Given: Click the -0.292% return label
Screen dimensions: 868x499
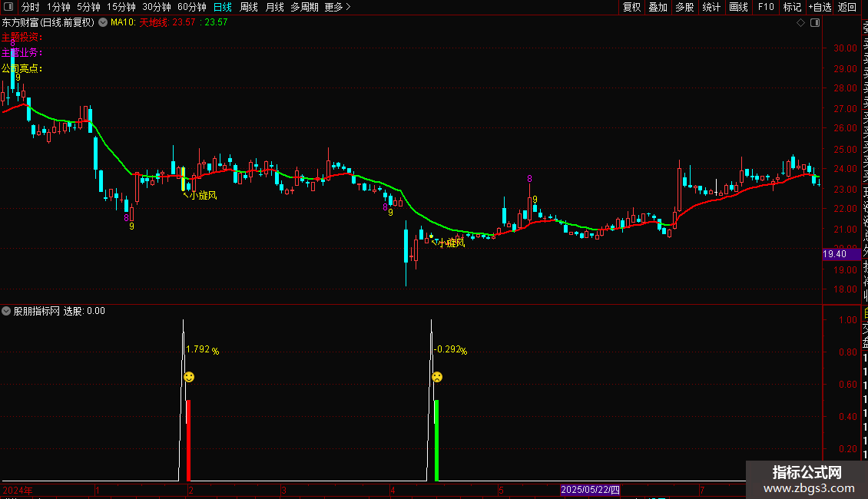Looking at the screenshot, I should (x=450, y=349).
